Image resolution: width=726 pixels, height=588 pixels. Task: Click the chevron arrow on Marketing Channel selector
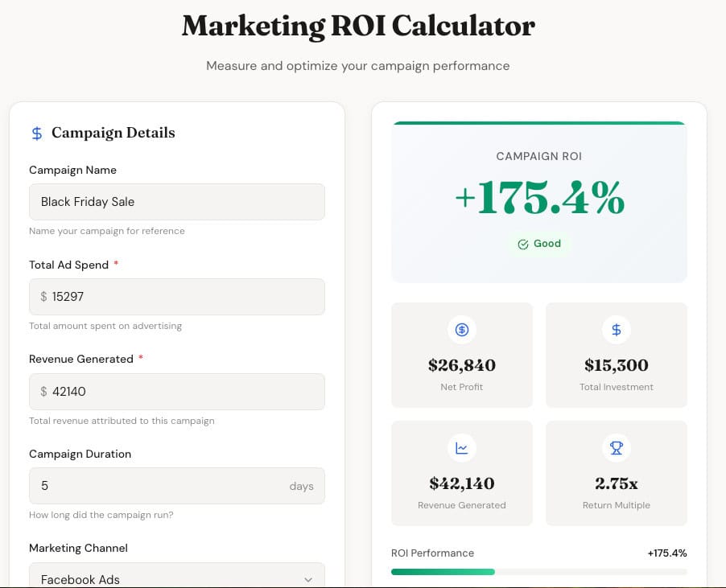point(307,578)
